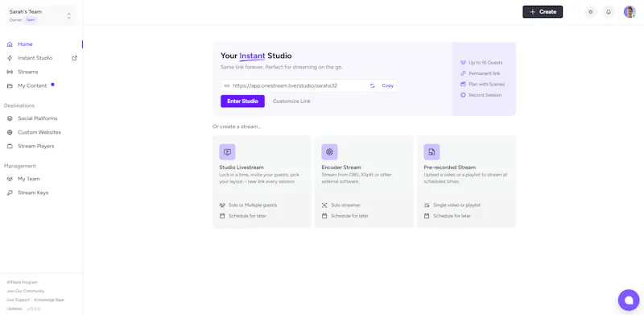Open the Updates link
The height and width of the screenshot is (315, 644).
(x=14, y=309)
